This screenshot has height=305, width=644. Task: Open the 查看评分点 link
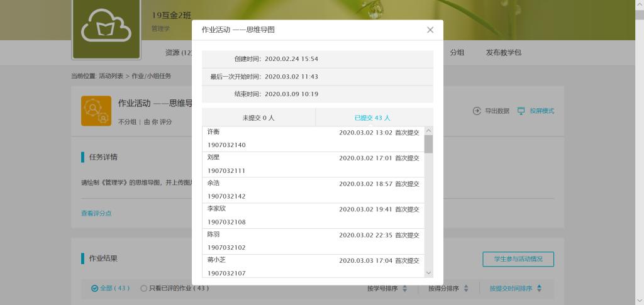(96, 213)
